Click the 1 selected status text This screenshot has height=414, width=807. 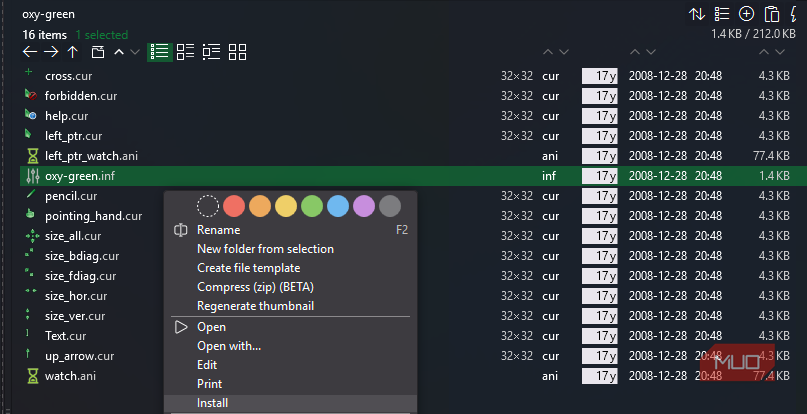pos(102,35)
